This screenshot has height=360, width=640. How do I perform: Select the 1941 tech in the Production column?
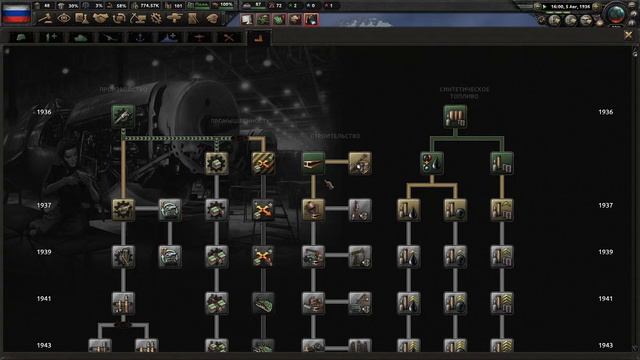point(123,303)
